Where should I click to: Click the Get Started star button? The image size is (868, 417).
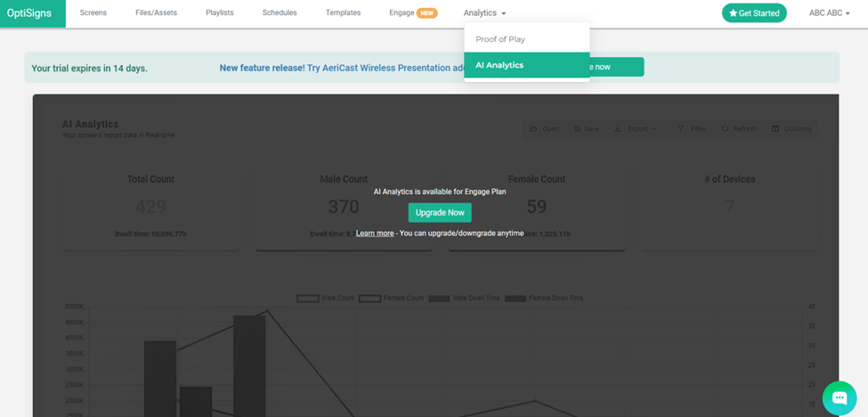pyautogui.click(x=754, y=13)
